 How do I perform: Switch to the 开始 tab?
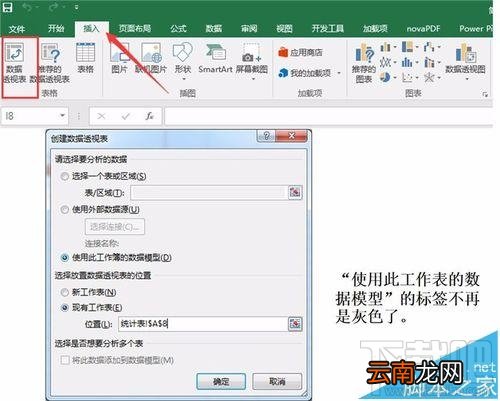(x=56, y=28)
